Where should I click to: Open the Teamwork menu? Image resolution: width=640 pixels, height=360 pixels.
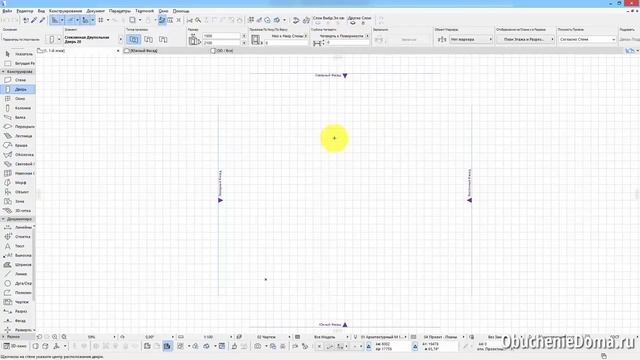point(144,11)
